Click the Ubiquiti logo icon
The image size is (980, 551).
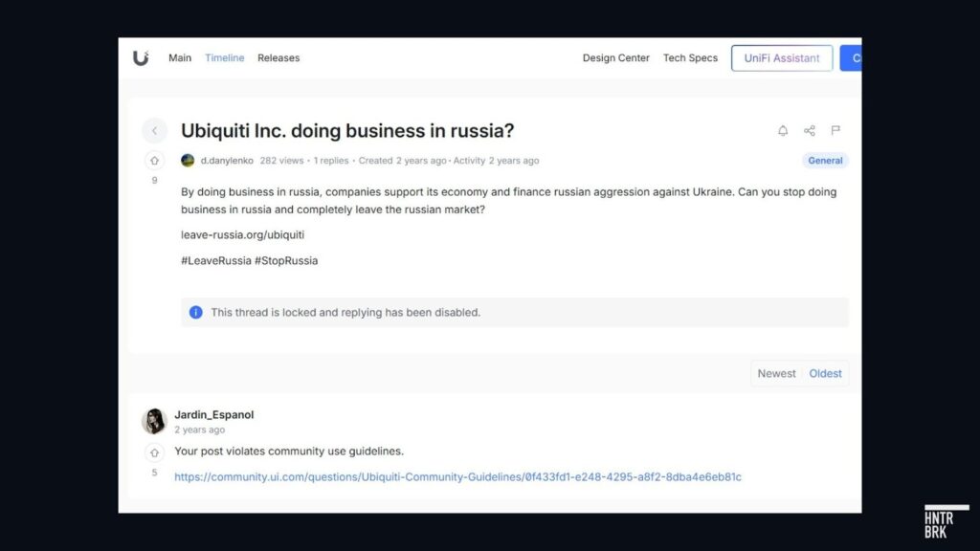pos(141,58)
